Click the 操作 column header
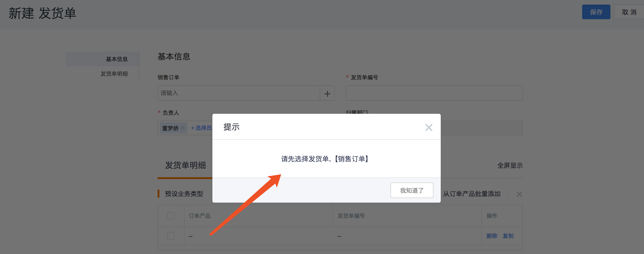 (x=502, y=216)
